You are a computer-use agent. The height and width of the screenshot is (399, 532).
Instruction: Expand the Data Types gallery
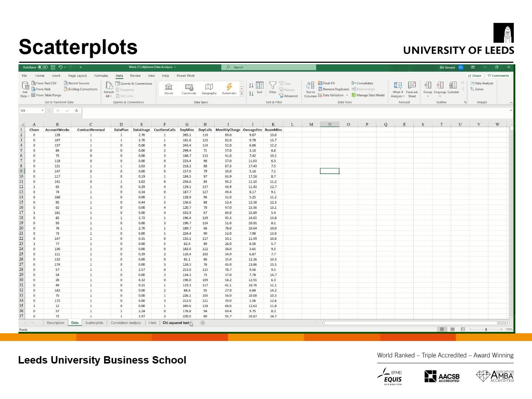[x=242, y=94]
